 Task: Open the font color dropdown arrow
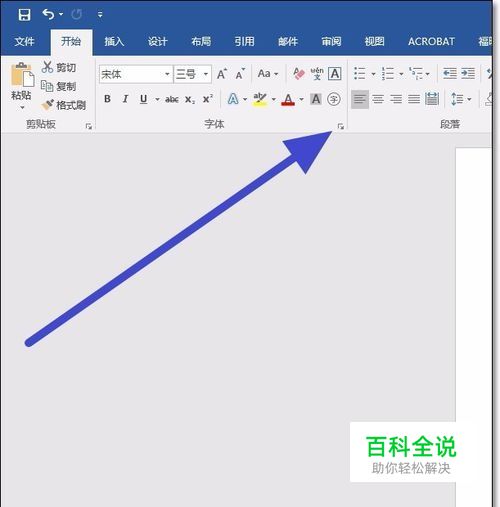pos(301,99)
